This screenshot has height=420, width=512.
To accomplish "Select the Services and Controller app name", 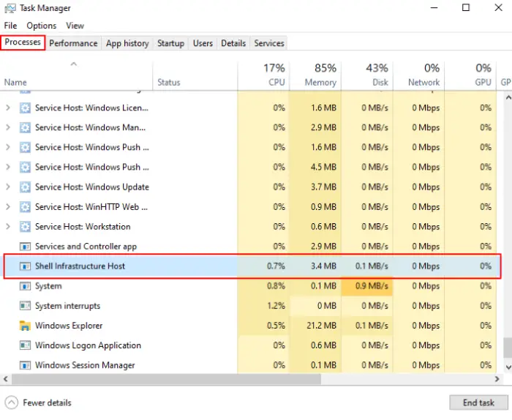I will [86, 247].
